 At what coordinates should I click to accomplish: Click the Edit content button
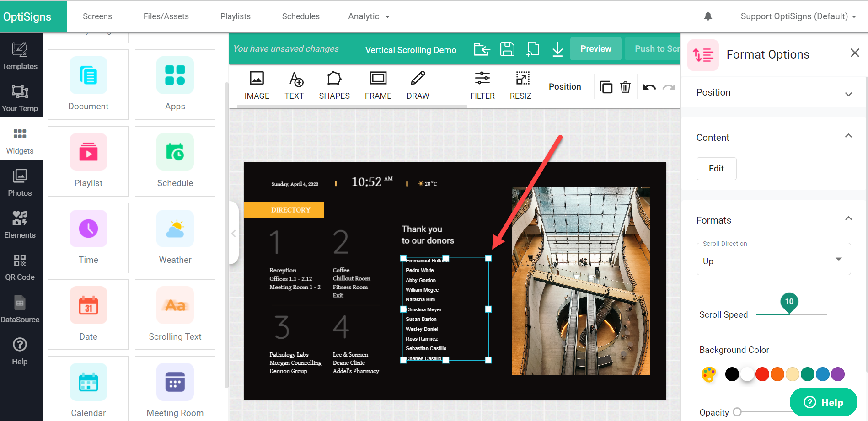point(716,169)
